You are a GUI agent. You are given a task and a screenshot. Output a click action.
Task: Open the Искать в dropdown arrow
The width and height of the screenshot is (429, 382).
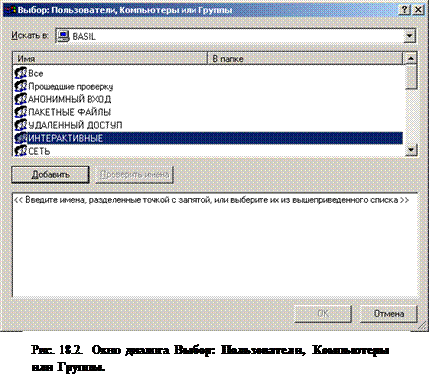[410, 36]
